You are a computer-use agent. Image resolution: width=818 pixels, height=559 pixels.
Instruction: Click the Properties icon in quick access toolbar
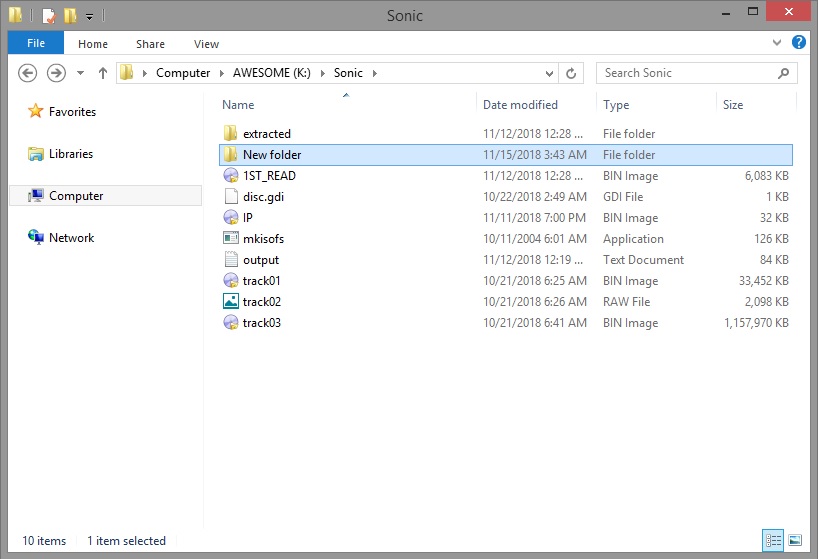pyautogui.click(x=49, y=16)
